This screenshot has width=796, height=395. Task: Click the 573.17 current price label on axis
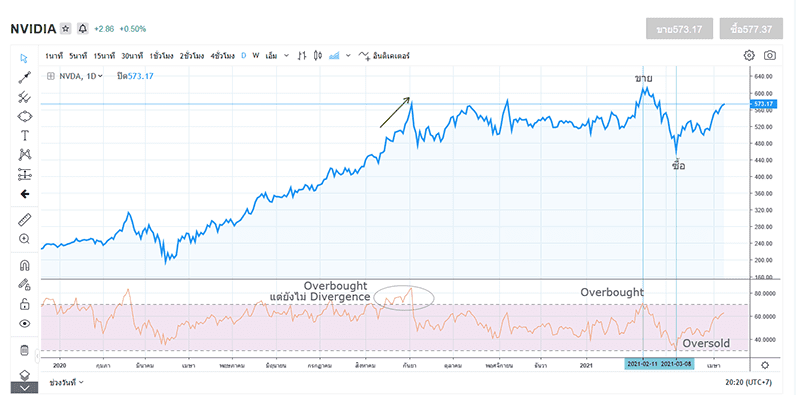tap(765, 104)
